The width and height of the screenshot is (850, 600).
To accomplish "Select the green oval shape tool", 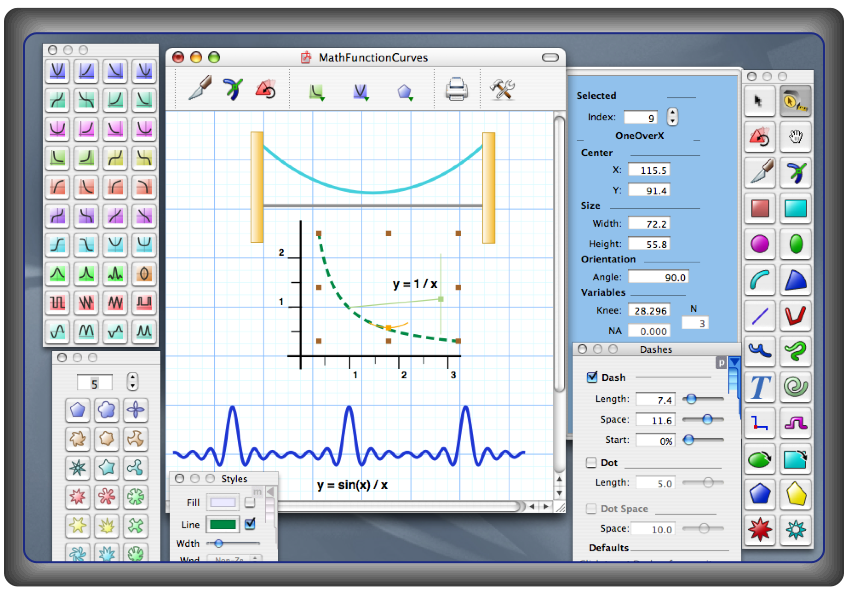I will 795,244.
